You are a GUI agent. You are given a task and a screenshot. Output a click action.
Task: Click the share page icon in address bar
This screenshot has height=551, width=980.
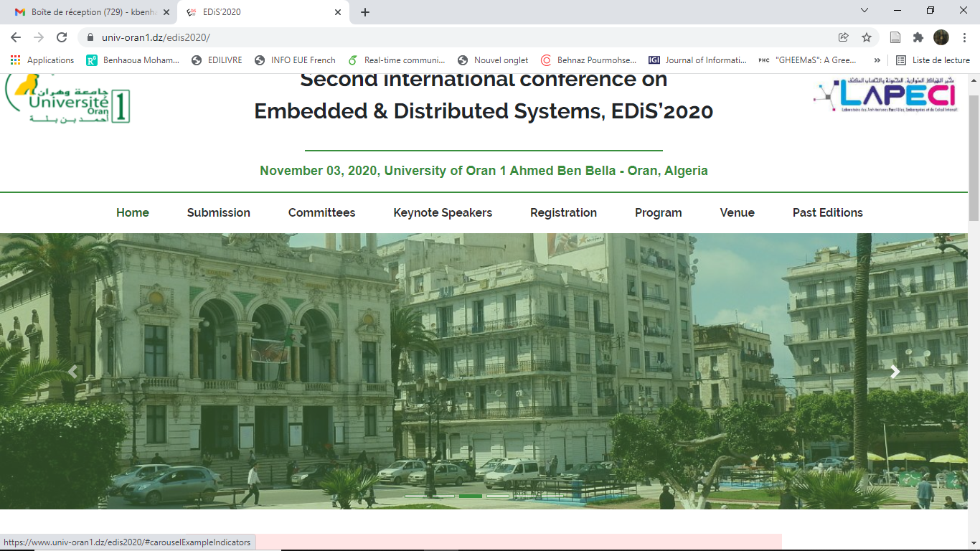pos(844,37)
